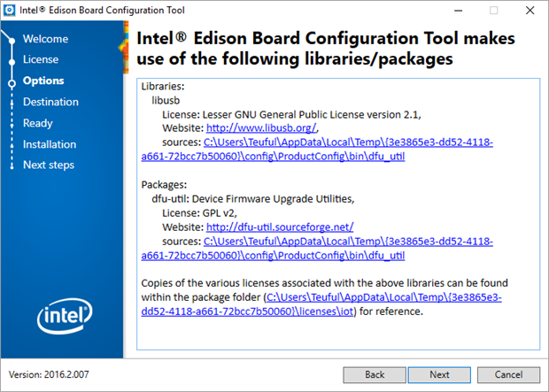Click the Ready step in the sidebar
549x392 pixels.
[x=38, y=123]
